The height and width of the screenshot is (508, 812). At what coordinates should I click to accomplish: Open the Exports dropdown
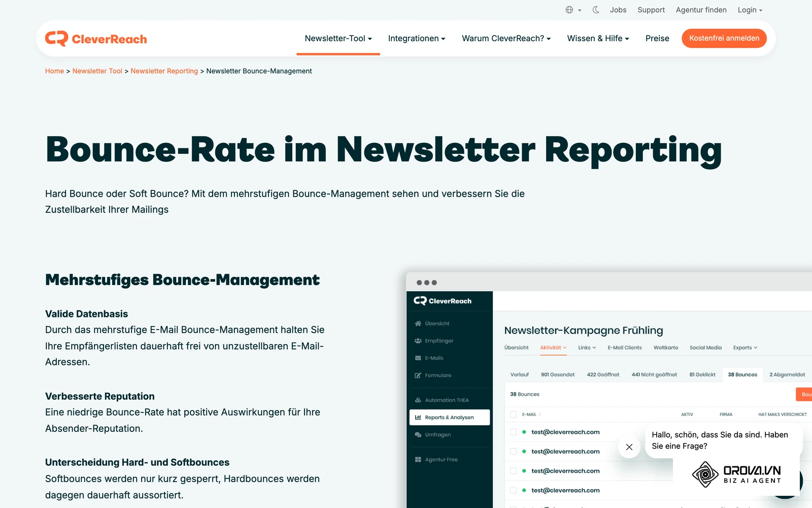point(745,348)
